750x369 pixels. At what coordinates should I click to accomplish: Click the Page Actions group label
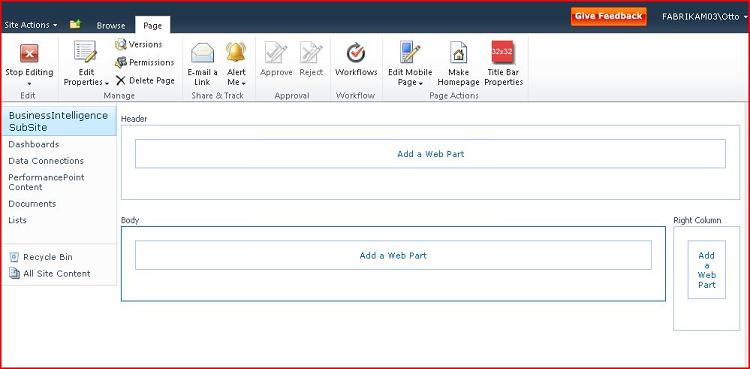pos(454,96)
